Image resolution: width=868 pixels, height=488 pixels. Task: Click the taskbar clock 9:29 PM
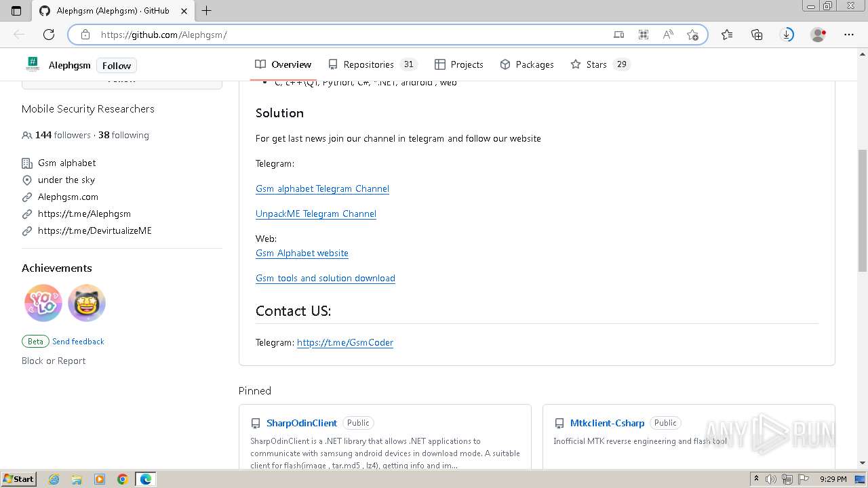[833, 479]
